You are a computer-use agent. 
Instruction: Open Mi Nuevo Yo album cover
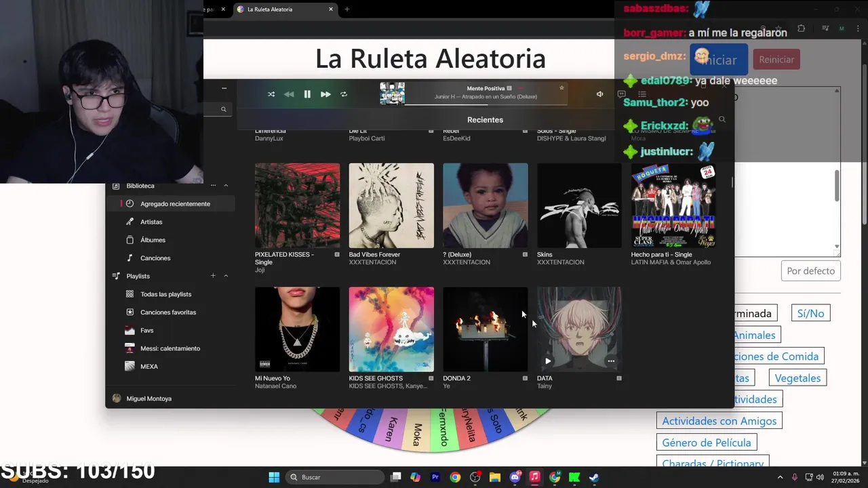pyautogui.click(x=297, y=329)
